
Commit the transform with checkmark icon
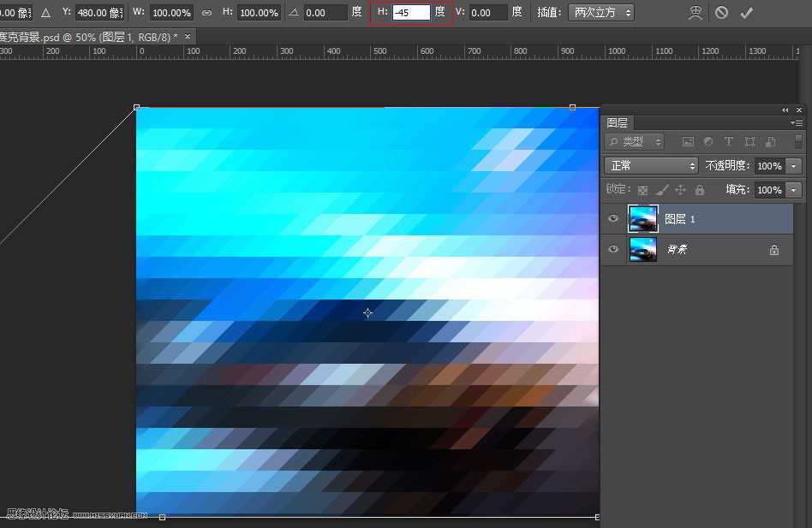pyautogui.click(x=746, y=13)
